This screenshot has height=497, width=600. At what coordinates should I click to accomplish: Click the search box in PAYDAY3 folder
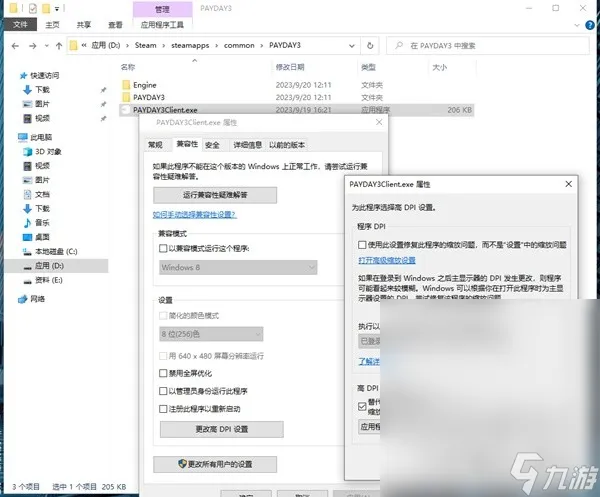point(488,46)
